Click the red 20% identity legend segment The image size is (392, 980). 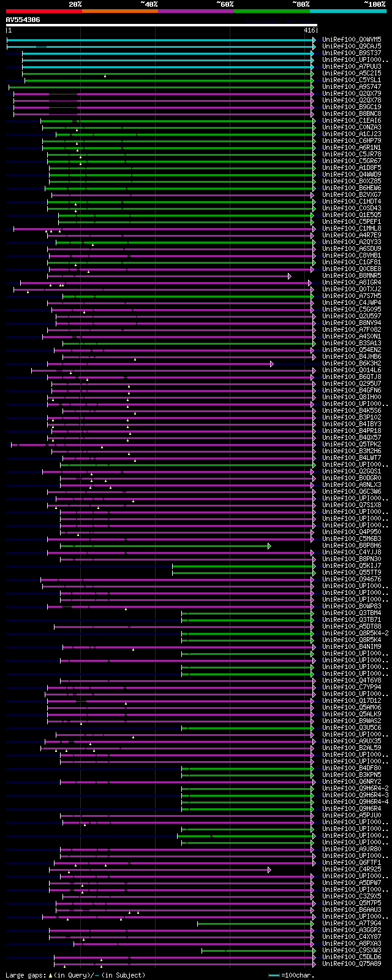(x=44, y=11)
